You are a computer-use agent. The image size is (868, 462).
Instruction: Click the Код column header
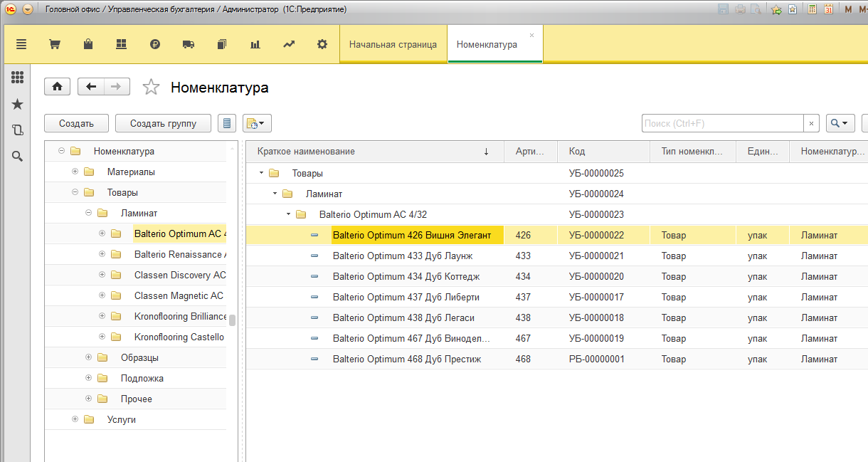point(604,152)
